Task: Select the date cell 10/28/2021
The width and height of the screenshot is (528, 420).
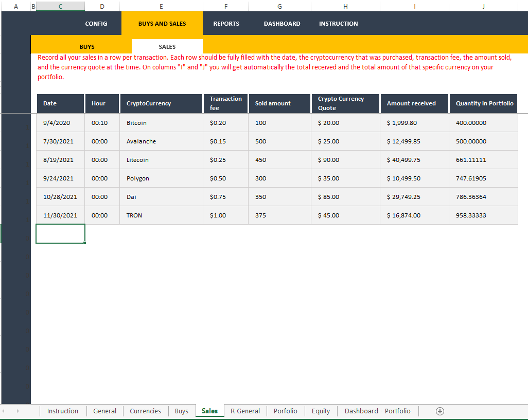Action: click(60, 197)
